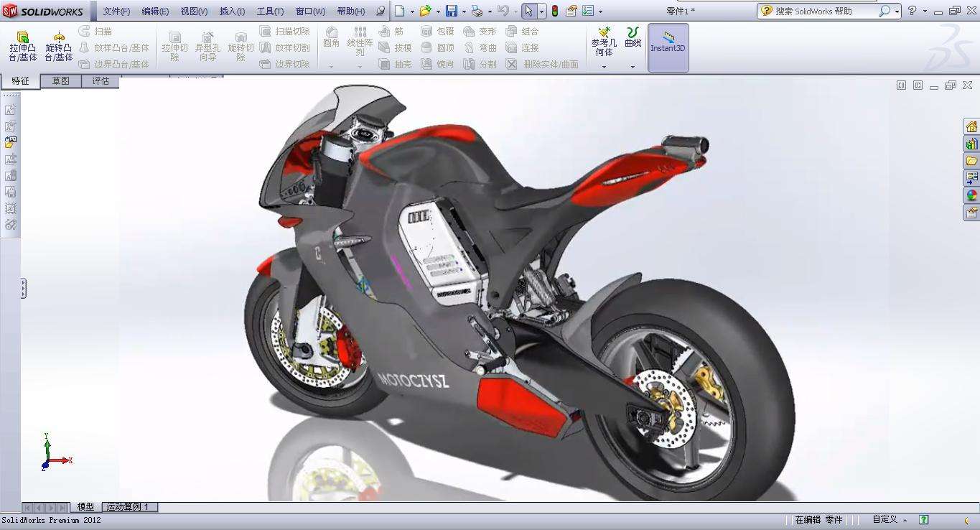Select the 扫描切除 swept cut tool
The height and width of the screenshot is (530, 980).
point(284,32)
